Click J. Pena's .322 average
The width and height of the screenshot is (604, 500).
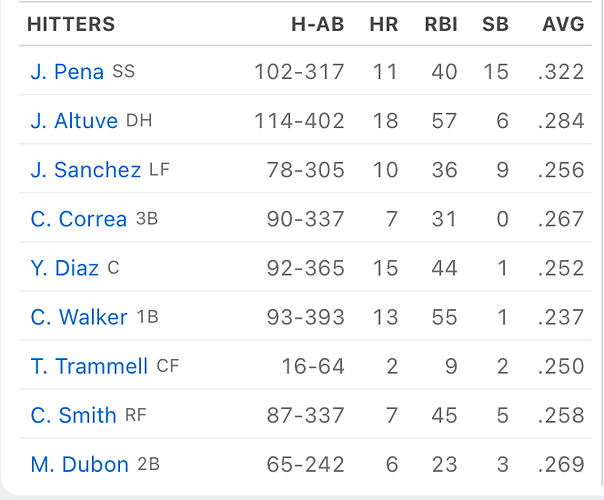(x=561, y=72)
